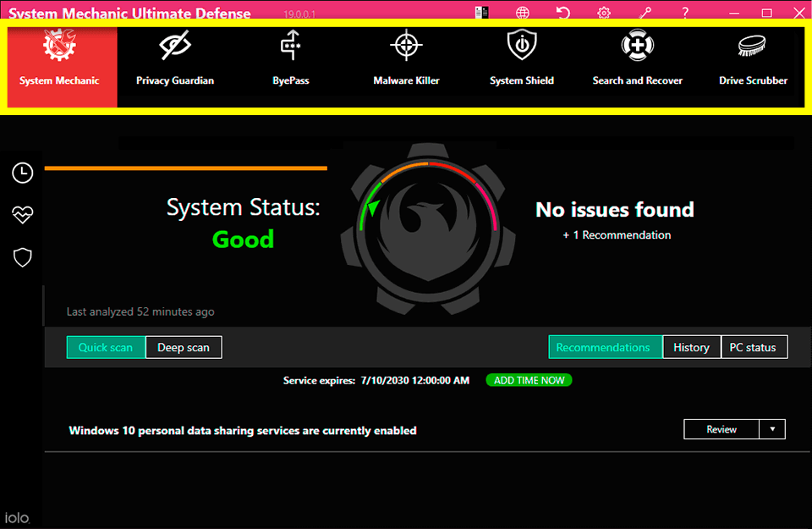Image resolution: width=812 pixels, height=529 pixels.
Task: Click the + 1 Recommendation link
Action: (x=617, y=235)
